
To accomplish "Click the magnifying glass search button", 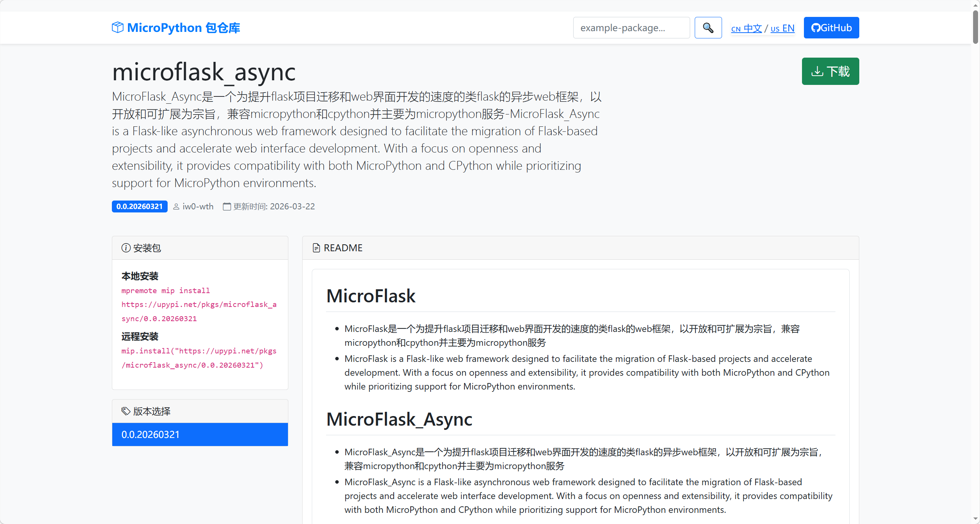I will 708,28.
